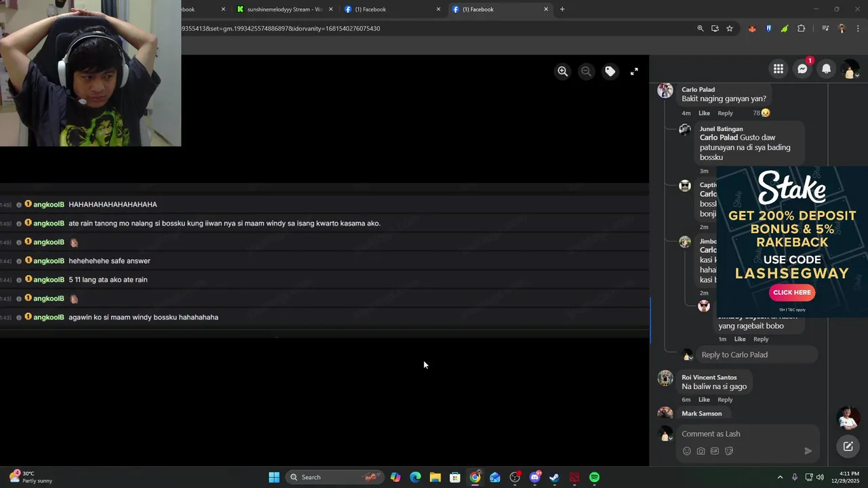This screenshot has width=868, height=488.
Task: Click the 'agawin ko si maam windy' message
Action: click(x=143, y=317)
